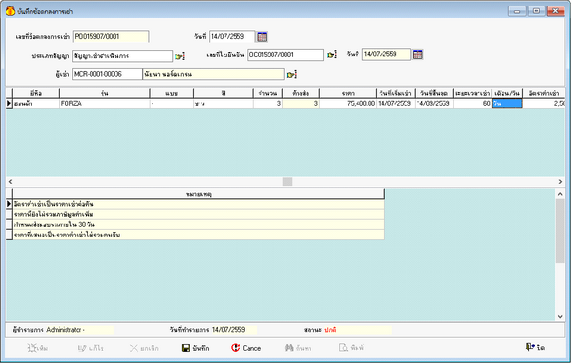Select the second remark row in the notes table
This screenshot has height=364, width=572.
[x=199, y=214]
